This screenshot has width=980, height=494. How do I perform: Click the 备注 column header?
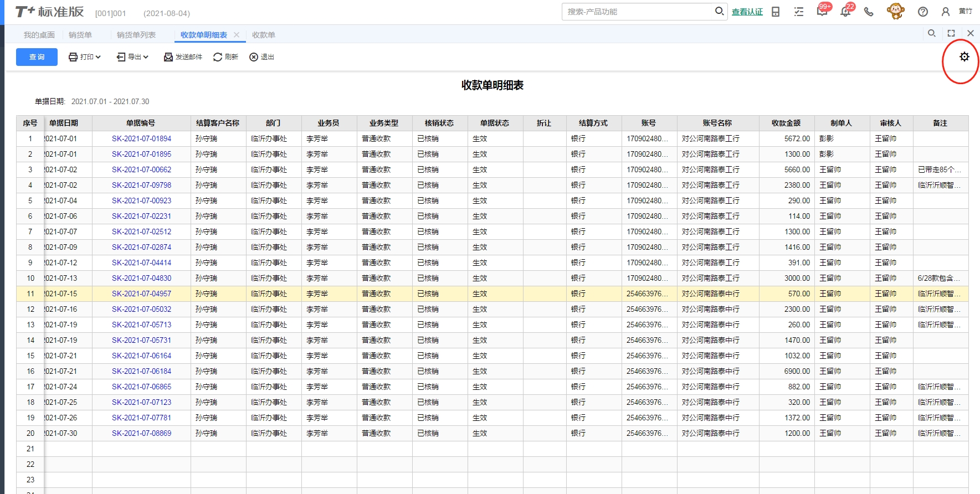(x=941, y=123)
